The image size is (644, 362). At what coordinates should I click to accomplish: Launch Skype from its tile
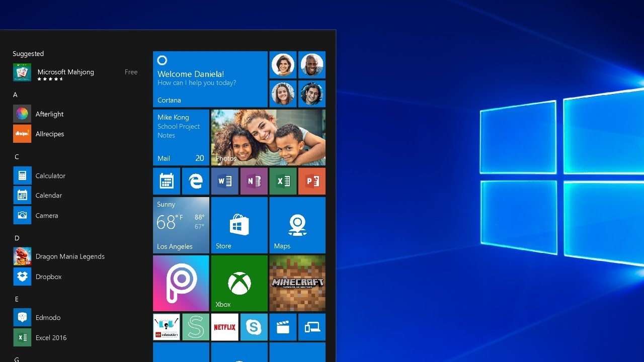coord(254,327)
